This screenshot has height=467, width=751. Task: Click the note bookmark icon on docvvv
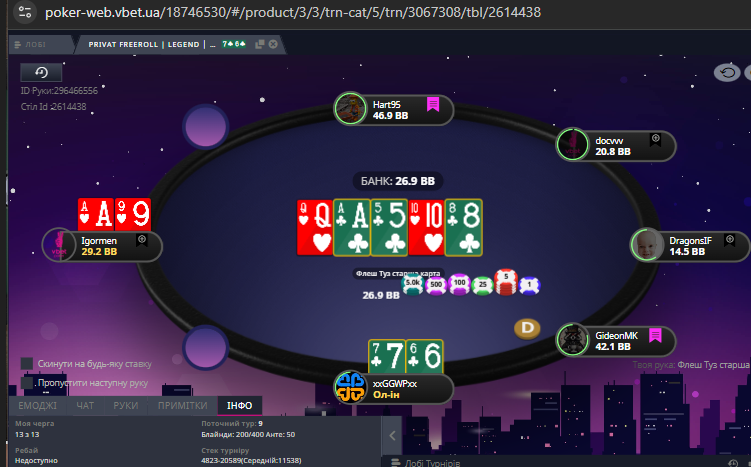click(x=655, y=140)
